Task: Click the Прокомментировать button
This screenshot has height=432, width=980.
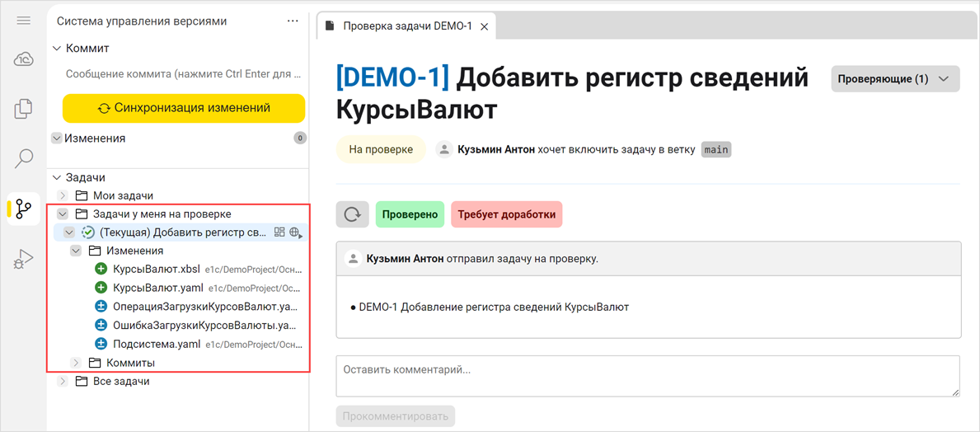Action: [395, 416]
